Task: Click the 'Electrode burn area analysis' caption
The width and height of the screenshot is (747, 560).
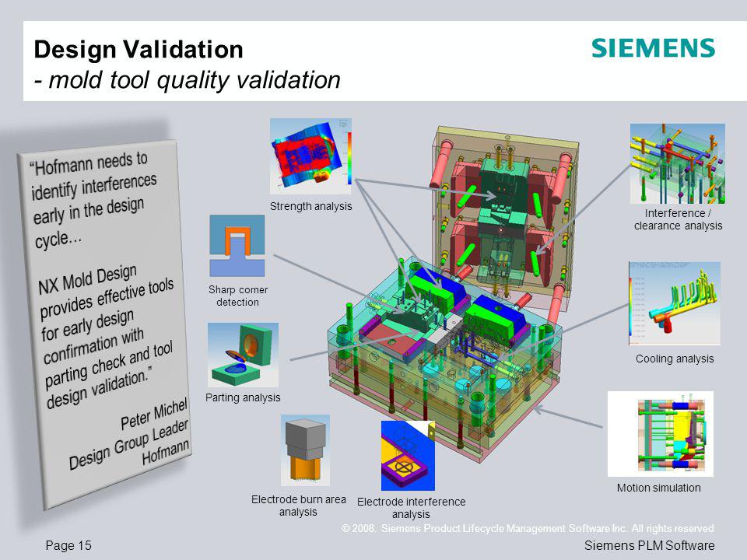Action: (x=298, y=506)
